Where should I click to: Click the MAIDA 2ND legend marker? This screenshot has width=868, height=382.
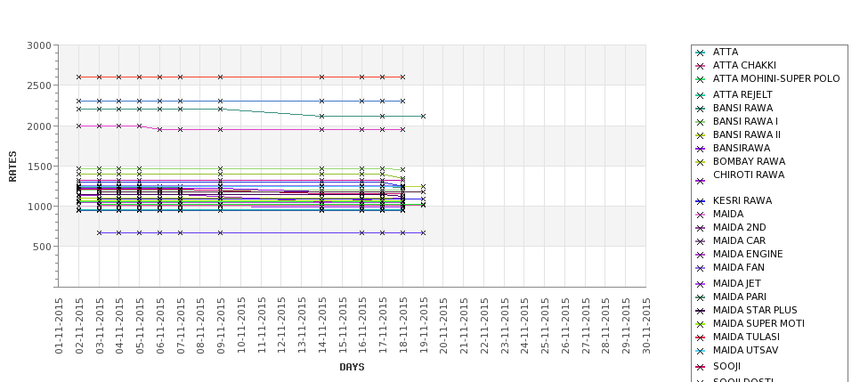(701, 228)
